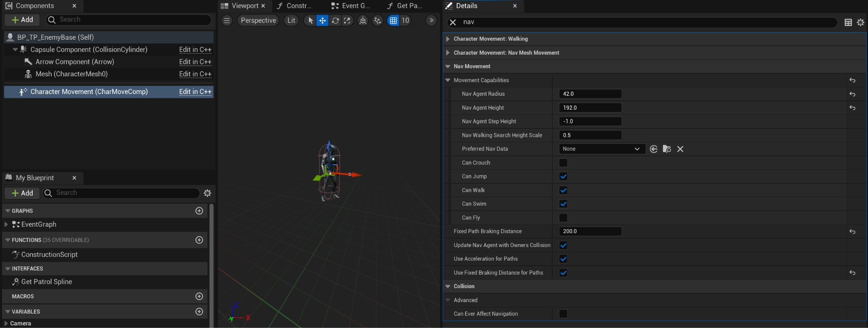Image resolution: width=868 pixels, height=328 pixels.
Task: Reset Nav Agent Height to default
Action: tap(852, 108)
